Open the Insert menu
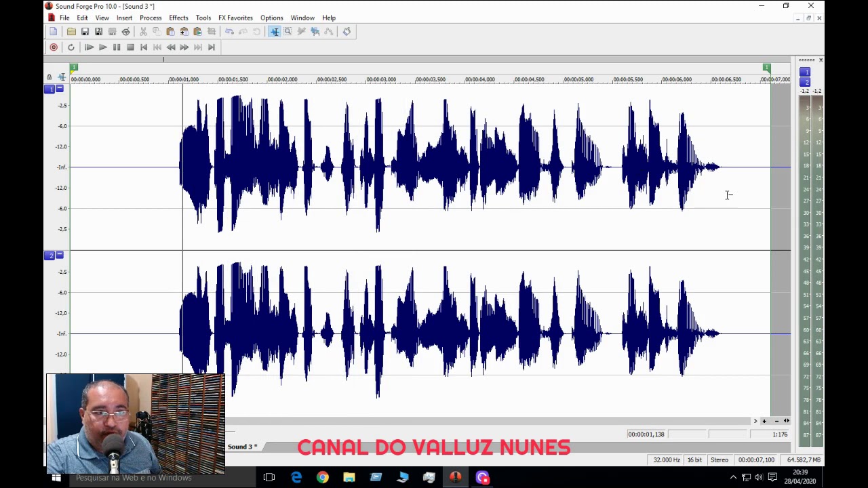 (x=124, y=18)
